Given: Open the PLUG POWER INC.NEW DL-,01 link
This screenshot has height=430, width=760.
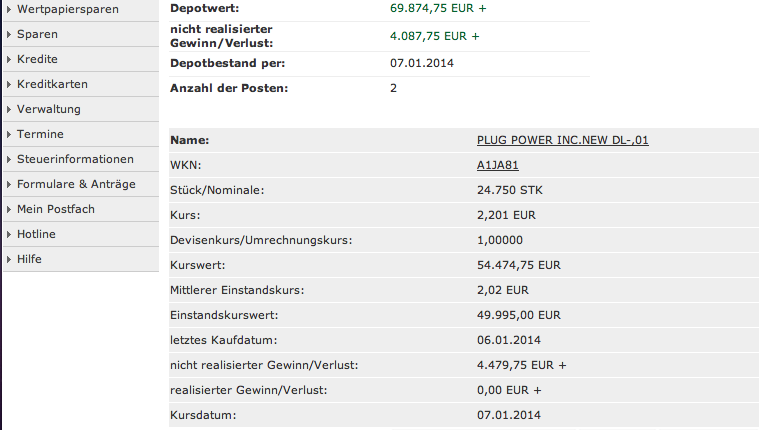Looking at the screenshot, I should 563,140.
